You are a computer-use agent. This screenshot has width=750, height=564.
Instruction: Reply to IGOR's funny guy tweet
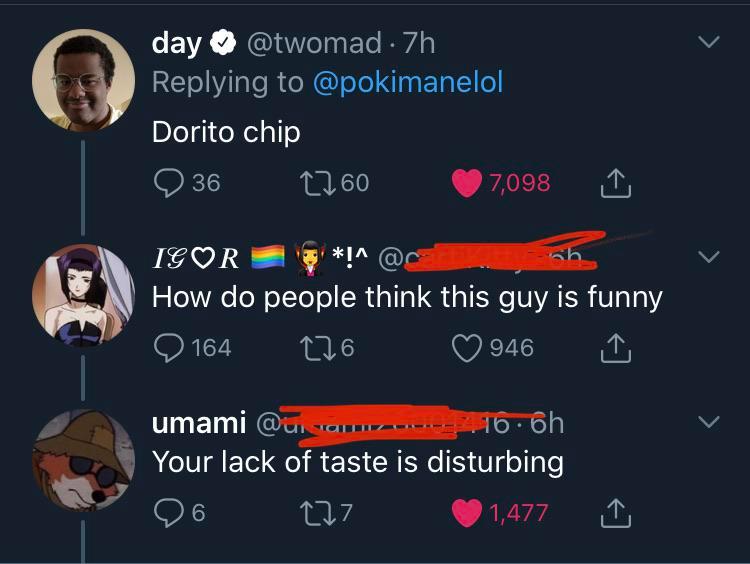click(x=167, y=347)
